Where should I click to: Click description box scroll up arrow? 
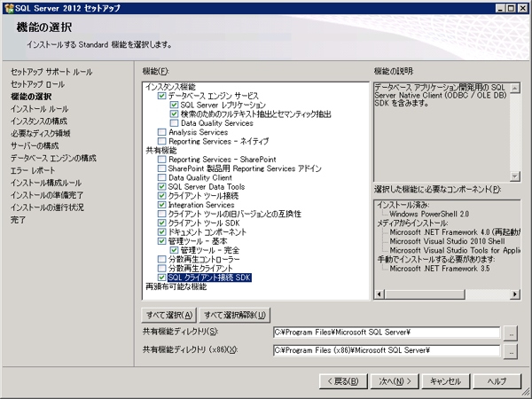pyautogui.click(x=515, y=88)
